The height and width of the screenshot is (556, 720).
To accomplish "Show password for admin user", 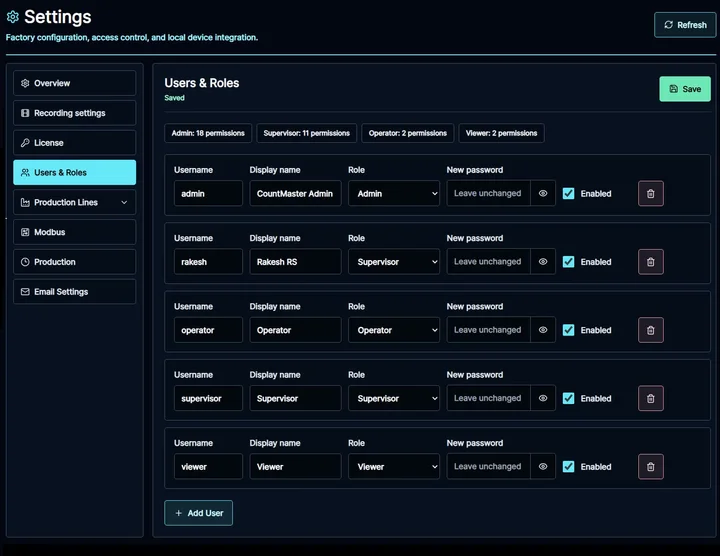I will click(543, 193).
